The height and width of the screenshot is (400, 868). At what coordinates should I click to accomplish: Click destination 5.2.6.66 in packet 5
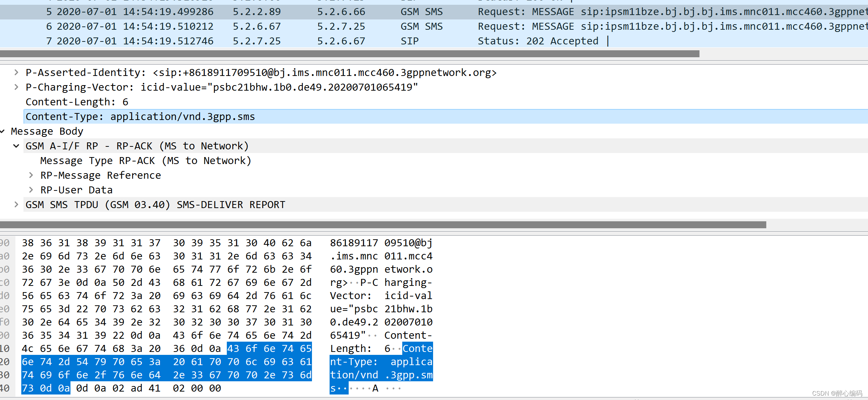(341, 12)
